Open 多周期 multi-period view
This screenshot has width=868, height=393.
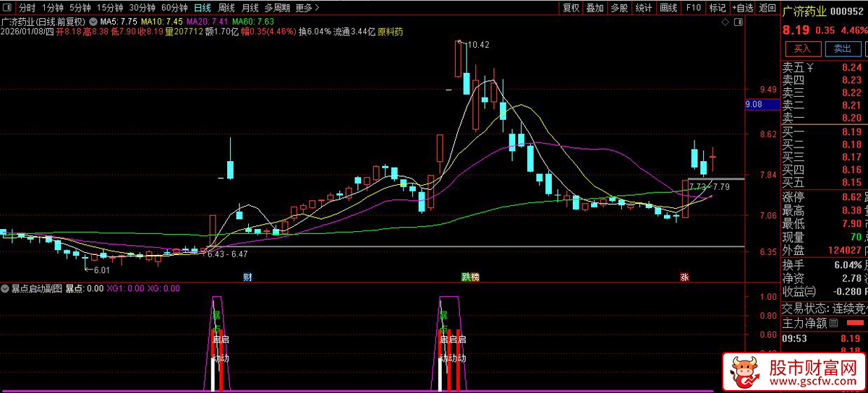pyautogui.click(x=277, y=8)
